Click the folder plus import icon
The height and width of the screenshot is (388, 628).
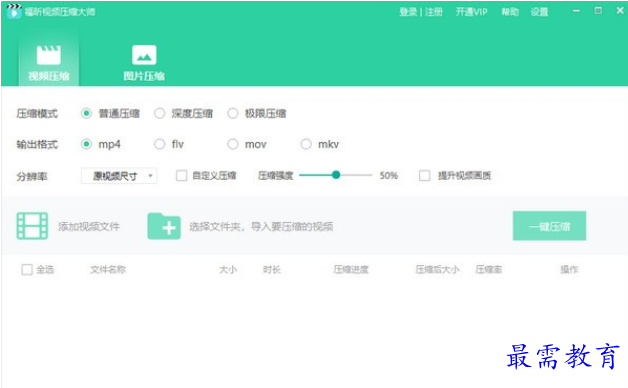[164, 226]
